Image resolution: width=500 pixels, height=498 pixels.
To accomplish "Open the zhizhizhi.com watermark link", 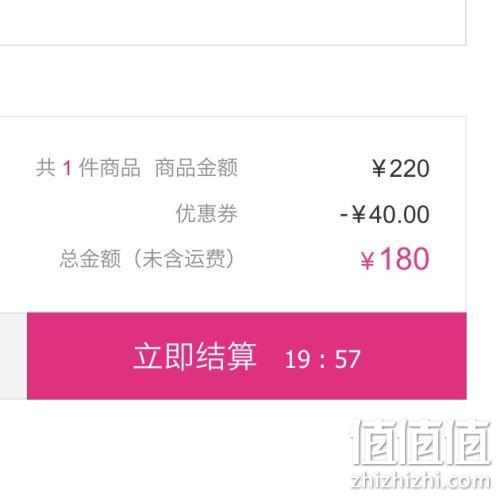I will coord(421,481).
